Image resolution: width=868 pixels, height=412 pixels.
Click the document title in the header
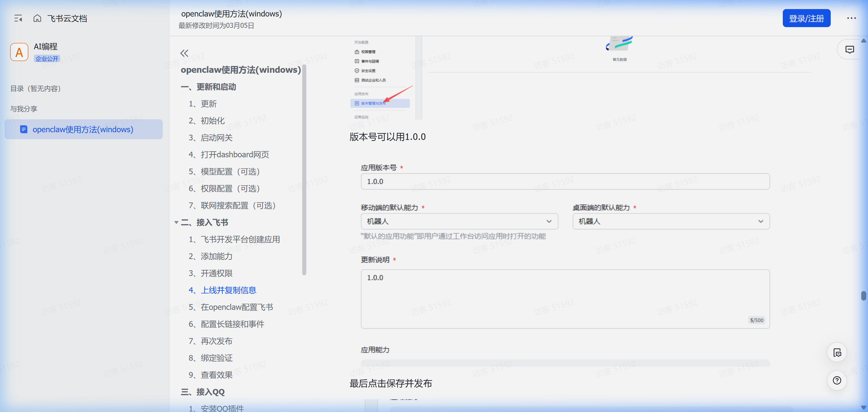[x=231, y=14]
